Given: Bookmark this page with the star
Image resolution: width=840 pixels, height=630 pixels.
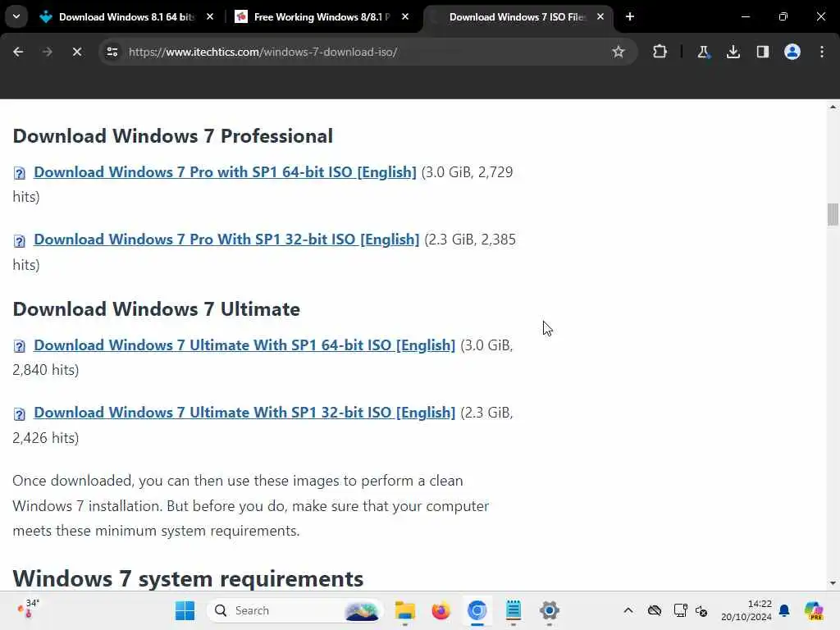Looking at the screenshot, I should click(619, 52).
